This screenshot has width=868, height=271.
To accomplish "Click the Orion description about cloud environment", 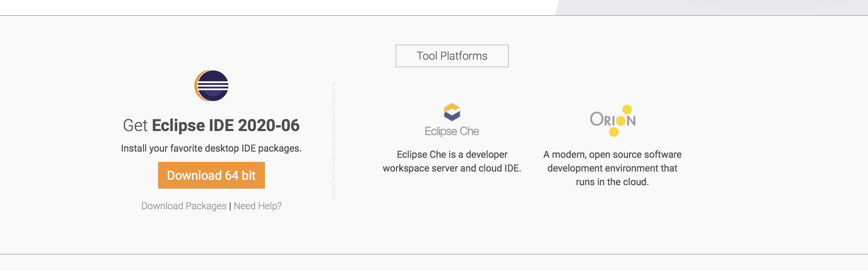I will [613, 168].
